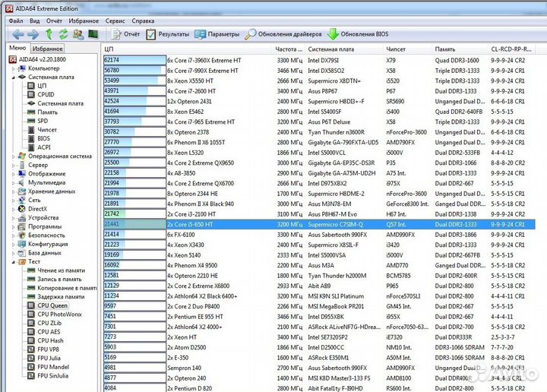Select the Программы tree item
The image size is (547, 392).
pyautogui.click(x=40, y=226)
